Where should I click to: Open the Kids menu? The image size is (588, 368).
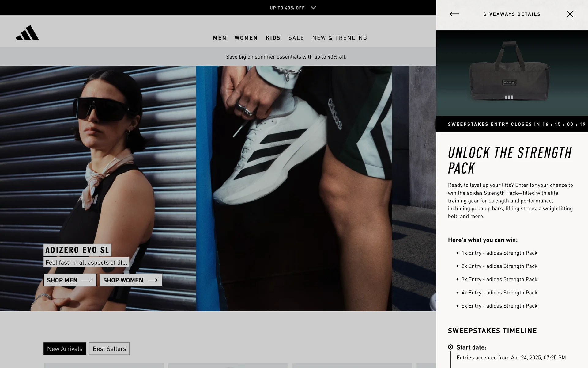click(x=273, y=38)
